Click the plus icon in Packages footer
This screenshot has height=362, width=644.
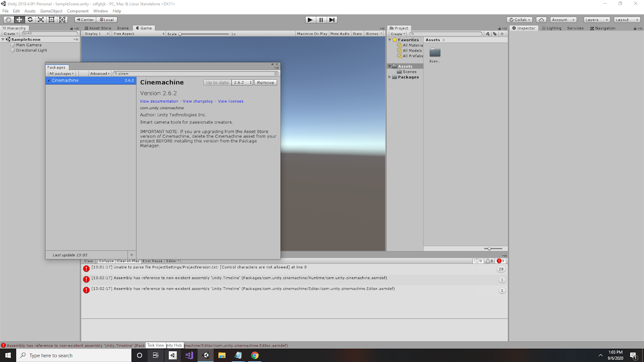point(132,255)
